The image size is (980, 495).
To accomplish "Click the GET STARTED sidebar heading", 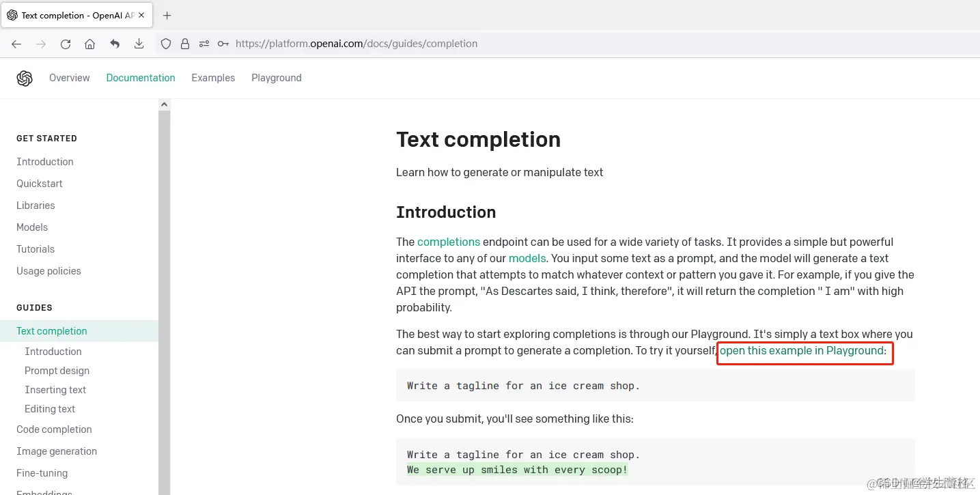I will point(46,139).
